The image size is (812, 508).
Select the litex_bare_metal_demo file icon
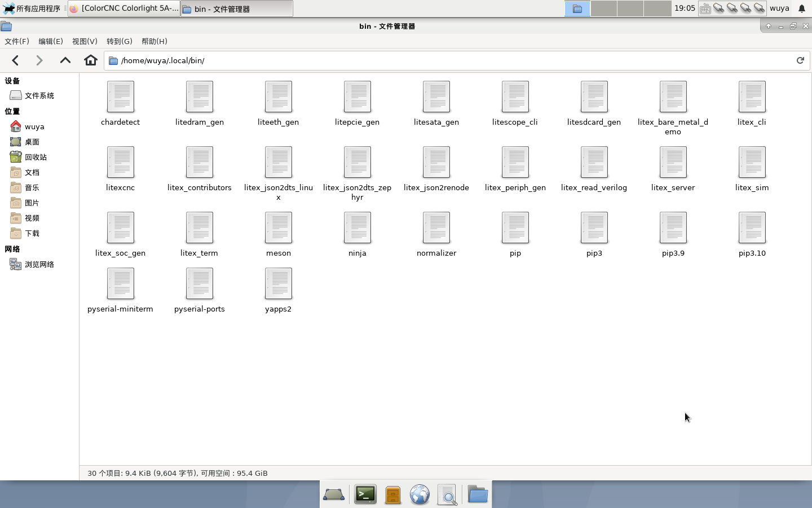click(x=673, y=97)
